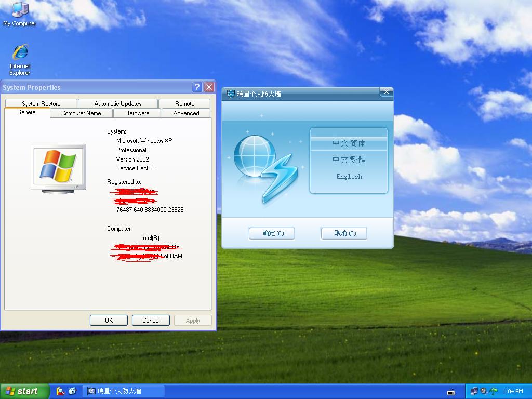Open the Automatic Updates tab
Screen dimensions: 532x399
(x=118, y=103)
